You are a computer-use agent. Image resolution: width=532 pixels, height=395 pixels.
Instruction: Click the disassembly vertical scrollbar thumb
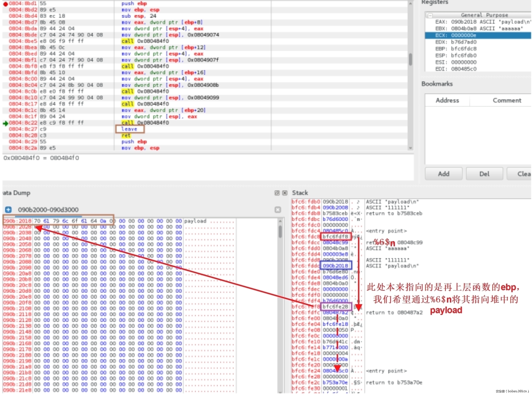(410, 59)
